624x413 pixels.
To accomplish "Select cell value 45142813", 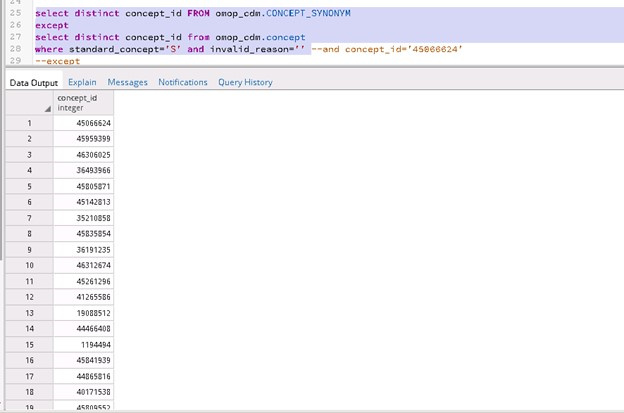I will pos(84,202).
